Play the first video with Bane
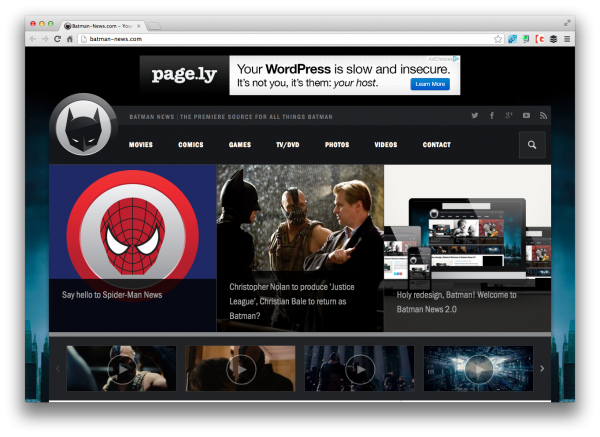600x437 pixels. (x=121, y=369)
